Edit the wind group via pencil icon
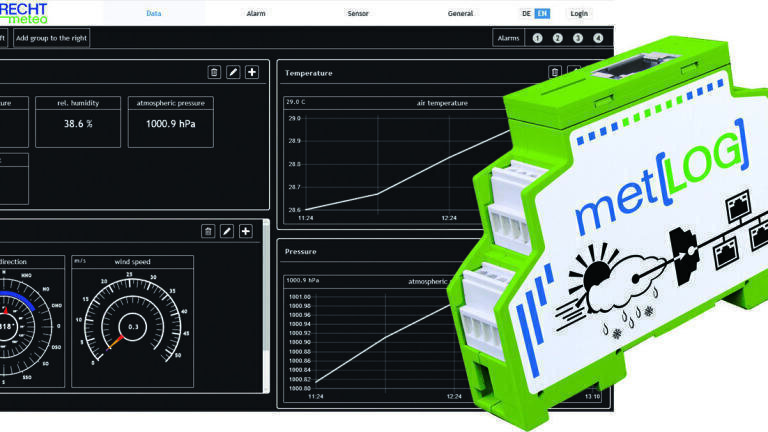 click(x=227, y=231)
